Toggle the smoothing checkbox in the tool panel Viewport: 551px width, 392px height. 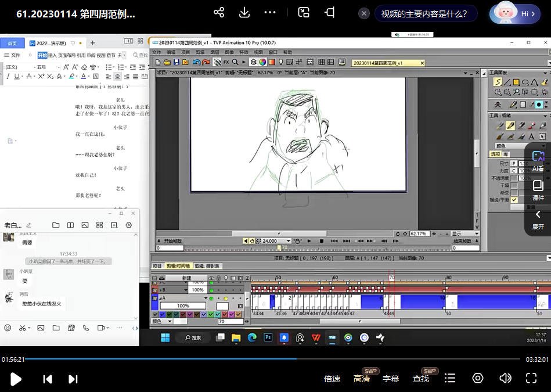tap(514, 200)
